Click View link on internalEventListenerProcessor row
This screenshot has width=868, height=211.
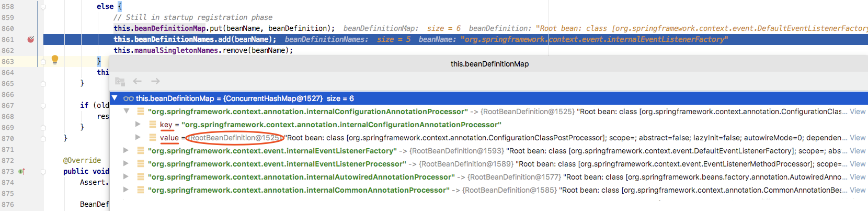point(858,164)
